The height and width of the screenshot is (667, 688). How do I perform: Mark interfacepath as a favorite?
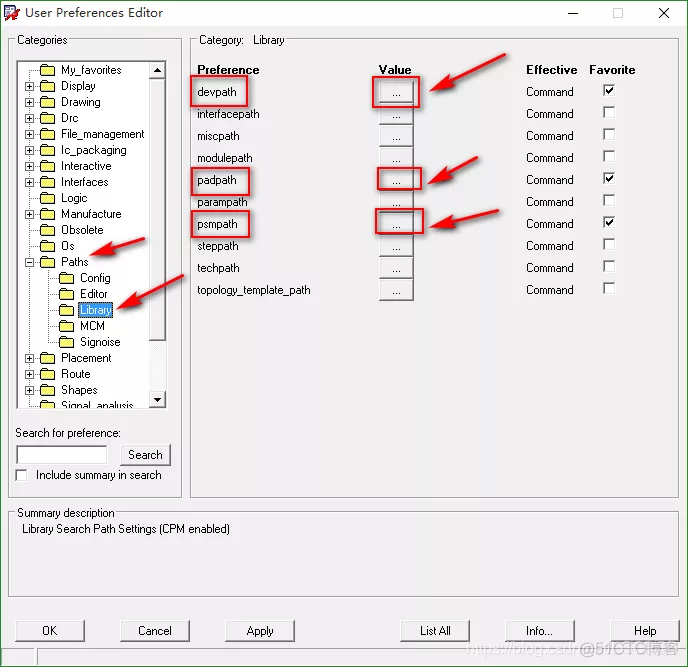[609, 113]
